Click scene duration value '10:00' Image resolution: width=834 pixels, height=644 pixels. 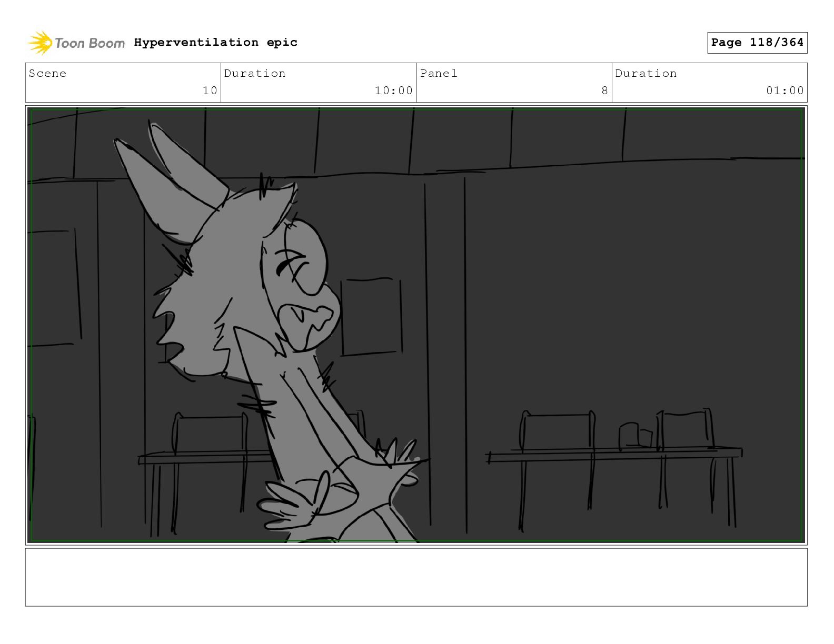point(394,90)
